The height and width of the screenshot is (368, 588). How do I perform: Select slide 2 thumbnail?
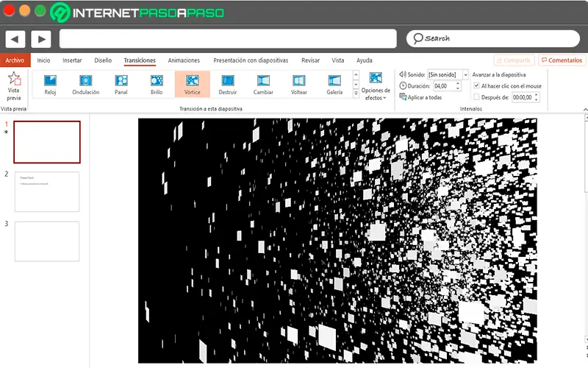tap(47, 191)
